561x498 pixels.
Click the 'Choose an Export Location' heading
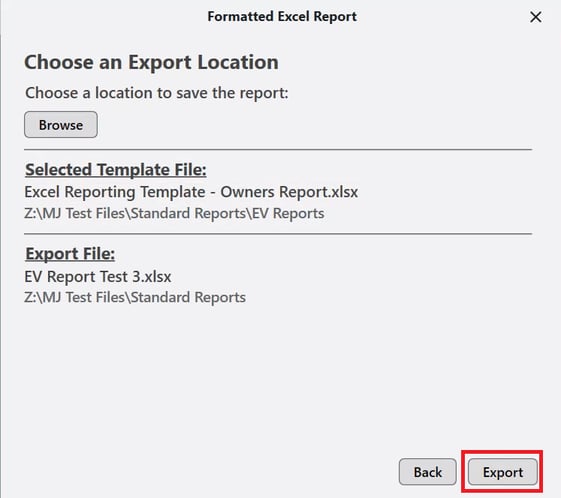click(151, 62)
